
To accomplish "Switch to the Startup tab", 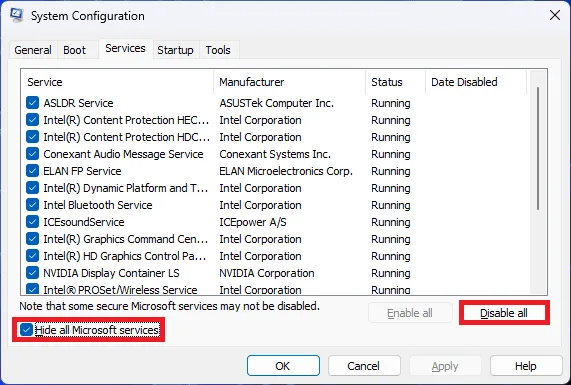I will click(x=176, y=50).
